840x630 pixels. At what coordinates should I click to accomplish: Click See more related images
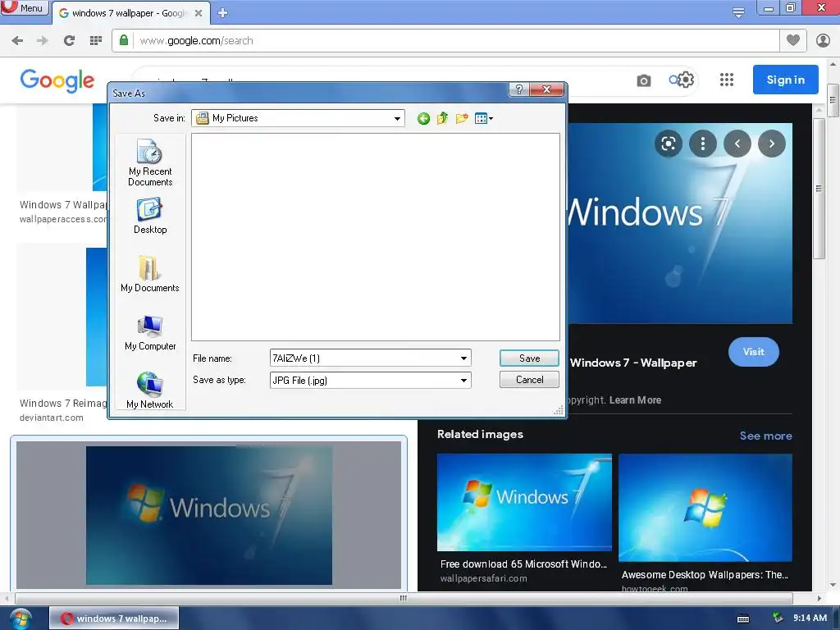(x=765, y=436)
